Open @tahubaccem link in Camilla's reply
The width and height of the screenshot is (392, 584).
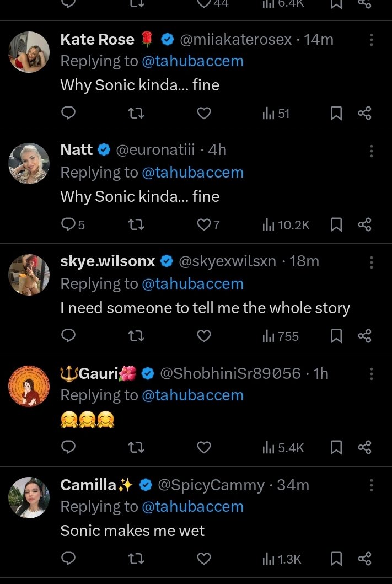[192, 507]
